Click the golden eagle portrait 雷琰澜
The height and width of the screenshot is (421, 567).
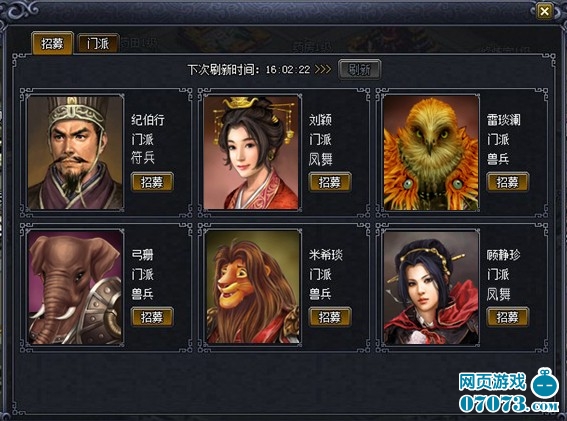click(x=431, y=152)
